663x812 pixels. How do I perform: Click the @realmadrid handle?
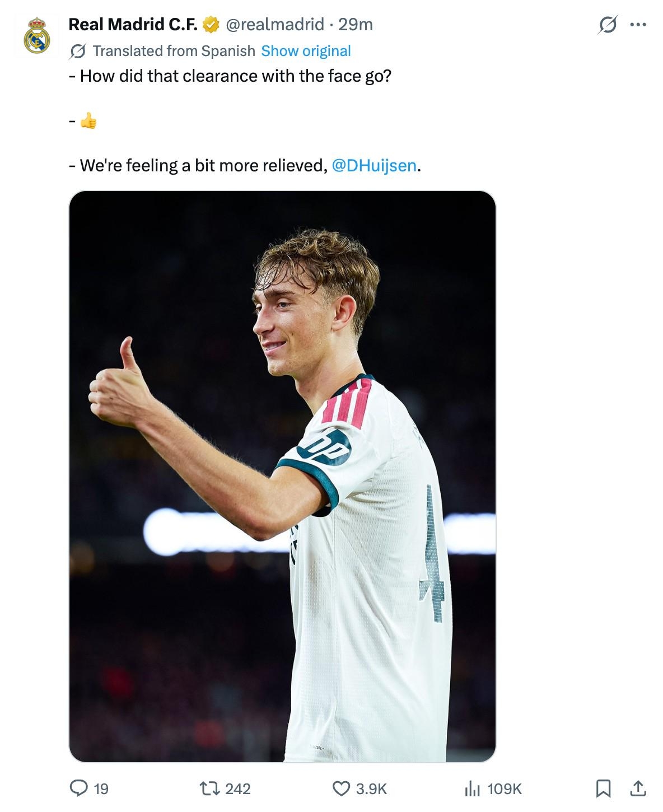tap(274, 25)
